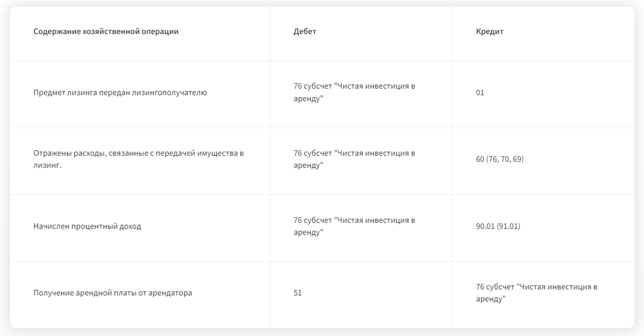The image size is (644, 336).
Task: Select 'Получение арендной платы от арендатора' cell
Action: 112,293
